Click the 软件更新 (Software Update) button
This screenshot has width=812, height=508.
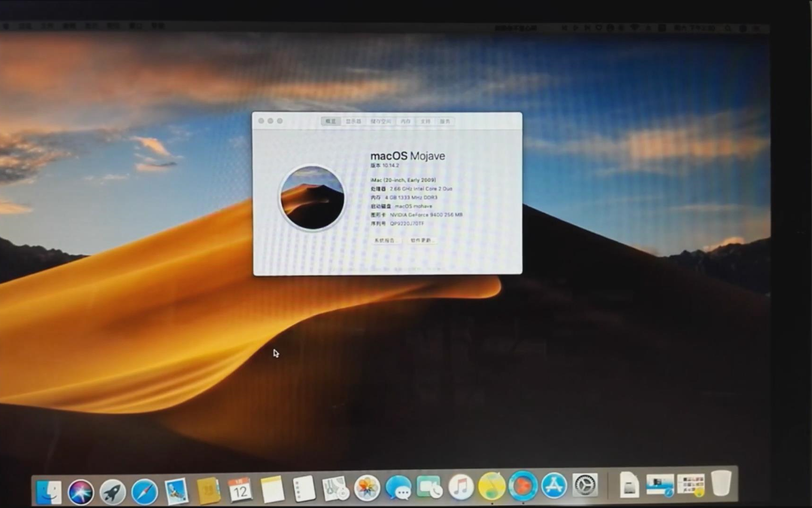point(422,240)
